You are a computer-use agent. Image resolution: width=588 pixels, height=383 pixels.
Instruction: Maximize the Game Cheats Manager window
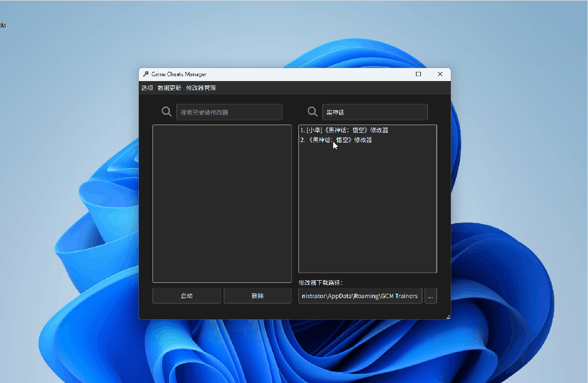pyautogui.click(x=418, y=75)
